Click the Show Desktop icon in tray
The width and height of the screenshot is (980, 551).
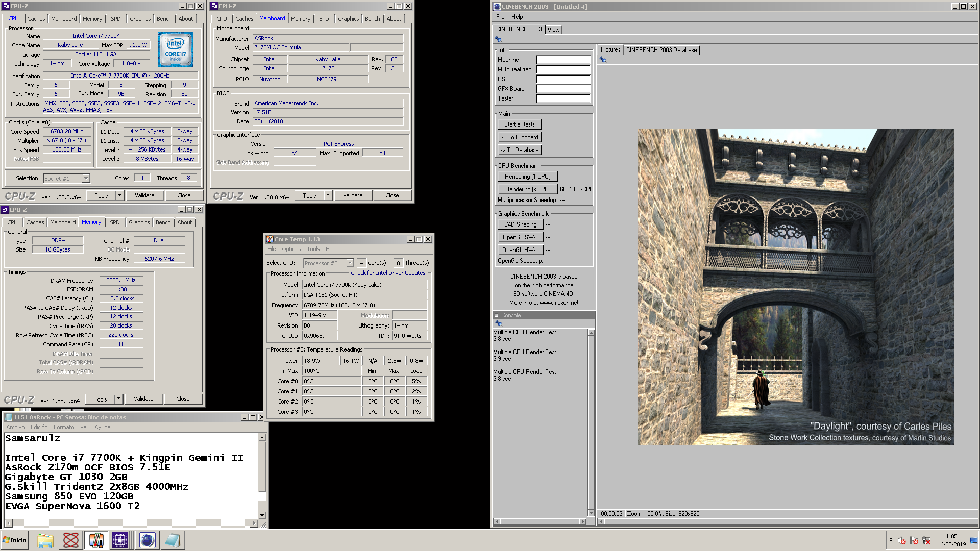point(973,540)
